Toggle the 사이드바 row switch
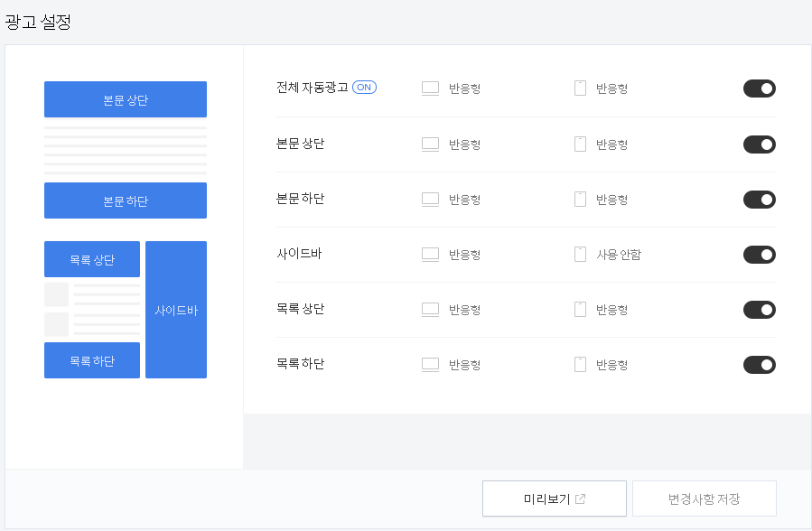The image size is (812, 531). tap(760, 255)
